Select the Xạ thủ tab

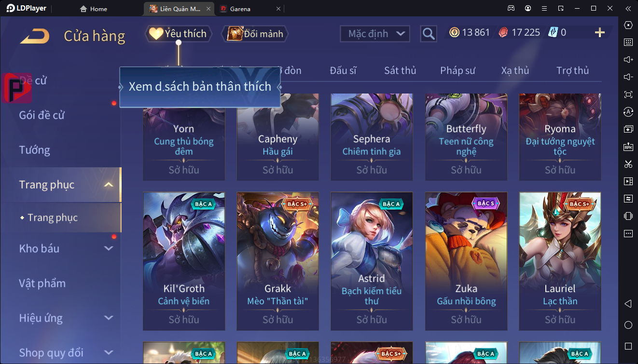(x=515, y=70)
